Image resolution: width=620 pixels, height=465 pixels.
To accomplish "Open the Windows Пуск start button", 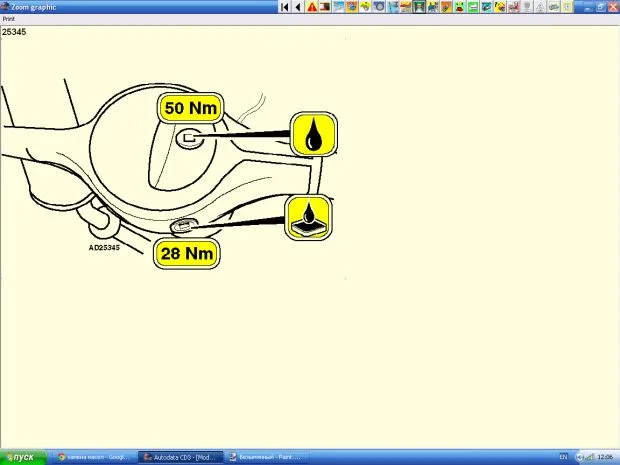I will click(x=22, y=457).
